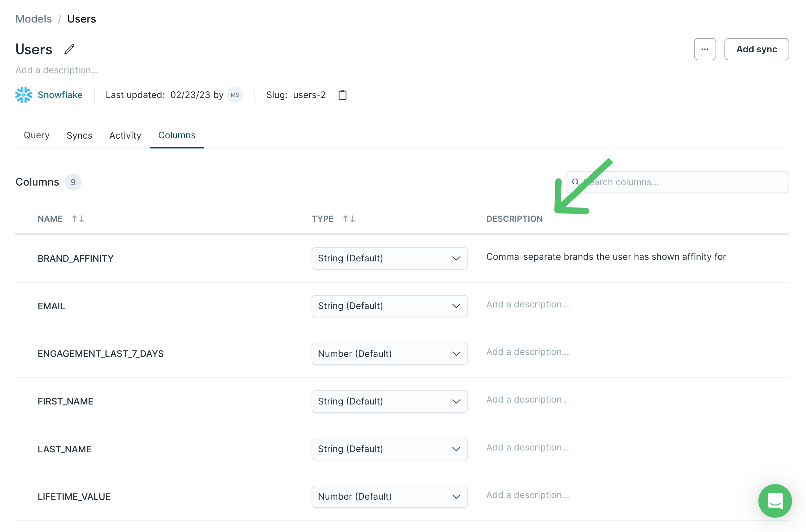The height and width of the screenshot is (532, 806).
Task: Open the Activity tab
Action: (x=125, y=135)
